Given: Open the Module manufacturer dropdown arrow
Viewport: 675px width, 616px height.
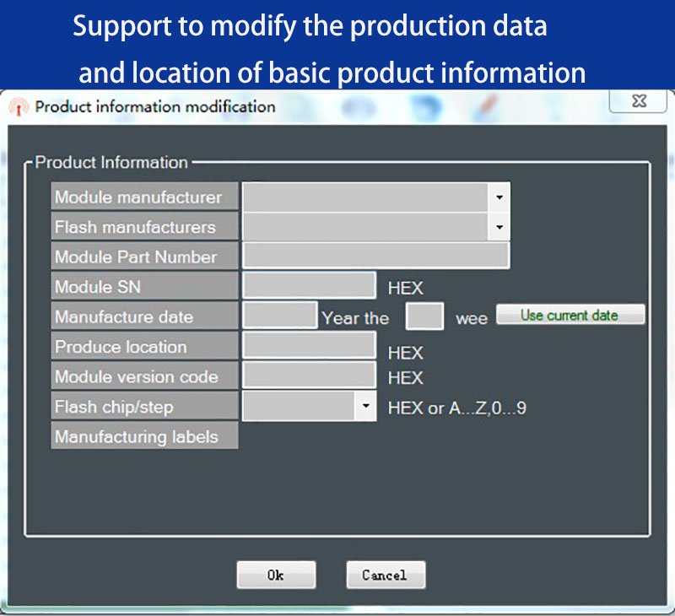Looking at the screenshot, I should click(499, 197).
